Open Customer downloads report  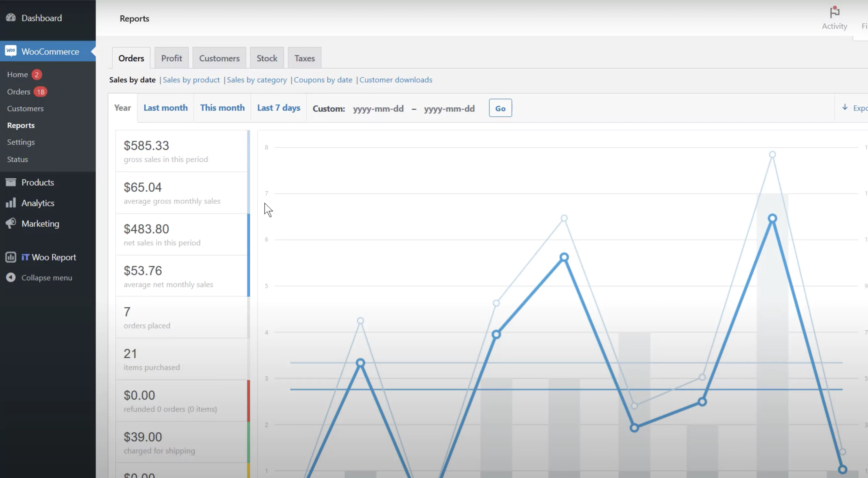coord(396,80)
